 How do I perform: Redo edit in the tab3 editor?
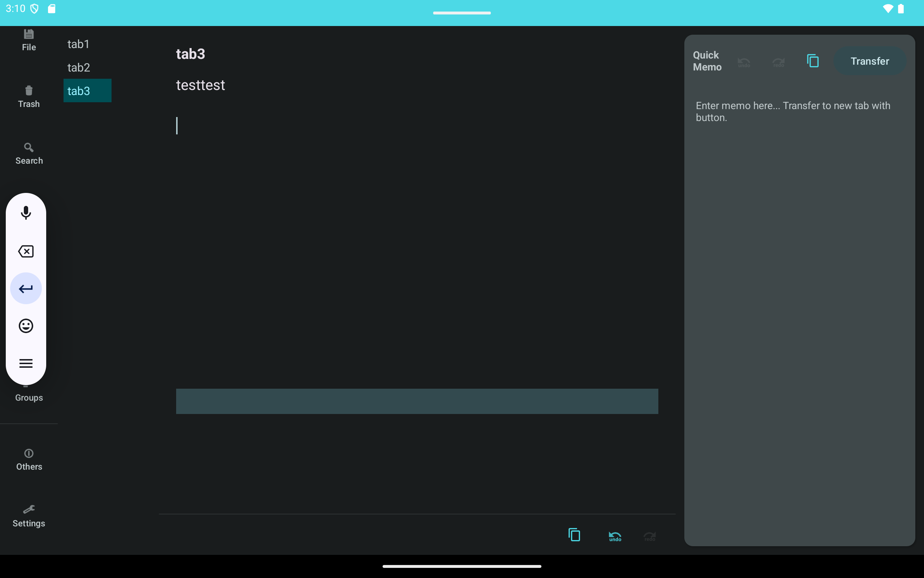tap(649, 536)
